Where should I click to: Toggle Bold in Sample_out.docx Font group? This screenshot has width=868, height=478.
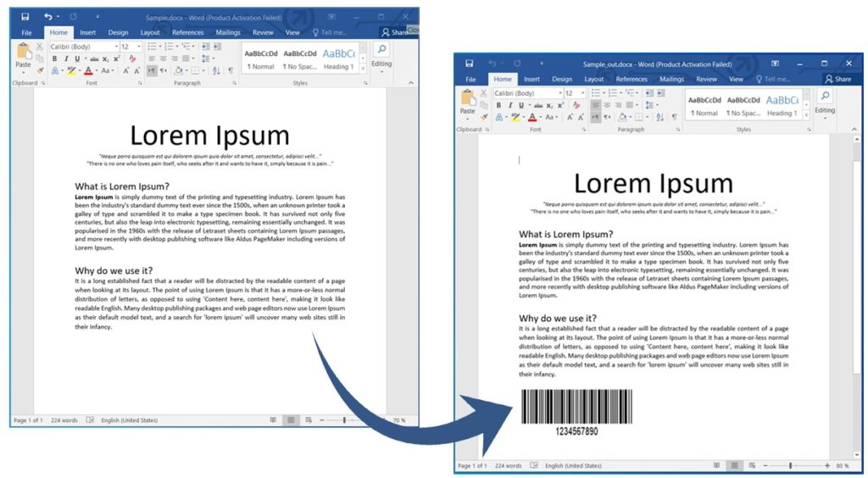click(499, 105)
